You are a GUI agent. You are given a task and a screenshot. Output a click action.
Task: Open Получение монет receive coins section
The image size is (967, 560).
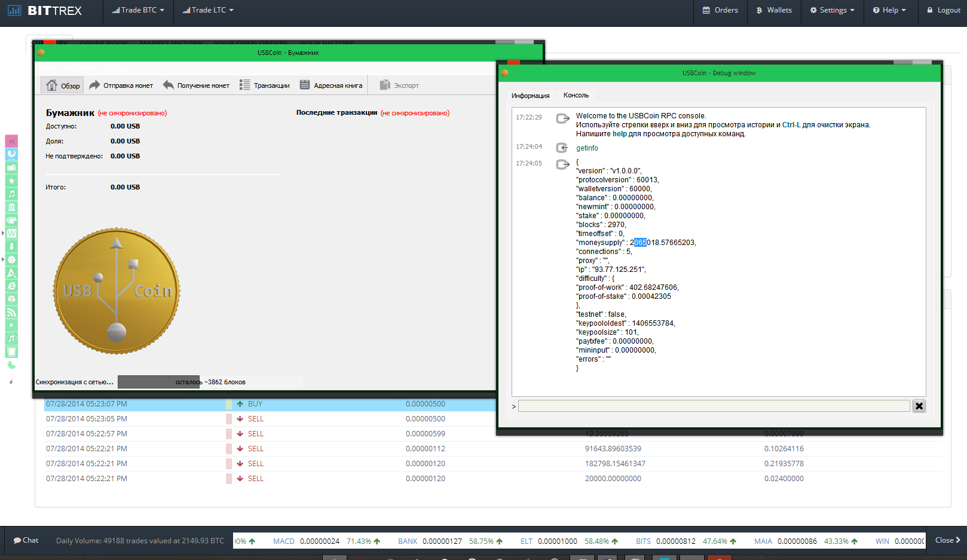[x=196, y=85]
